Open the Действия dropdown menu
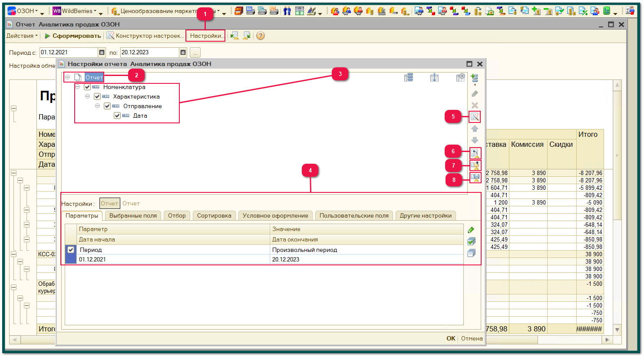644x357 pixels. [x=22, y=36]
